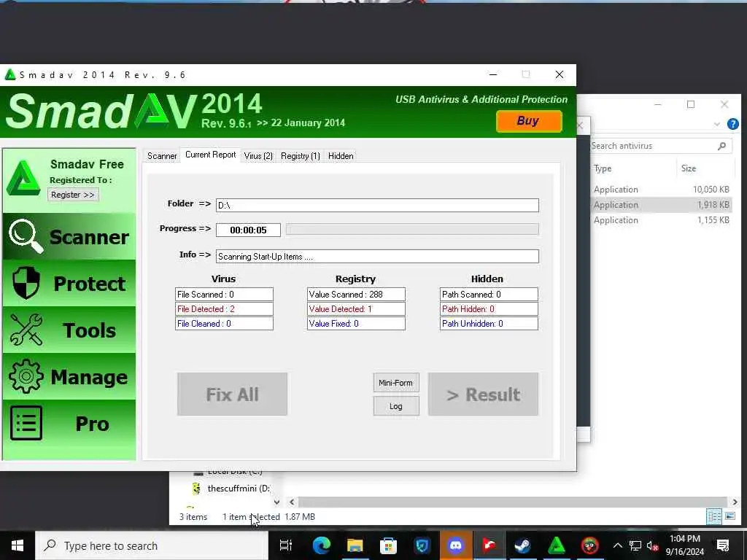Switch to the Scanner tab
747x560 pixels.
coord(162,156)
